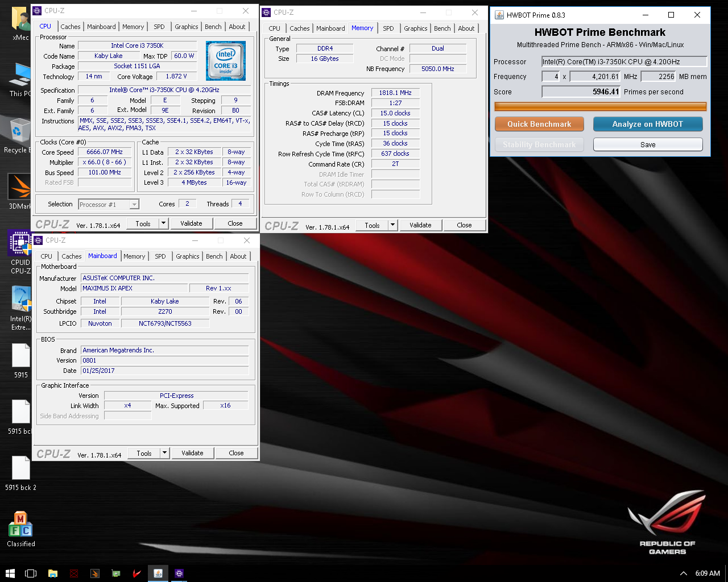
Task: Click Bus Speed value 101.00 MHz
Action: tap(105, 172)
